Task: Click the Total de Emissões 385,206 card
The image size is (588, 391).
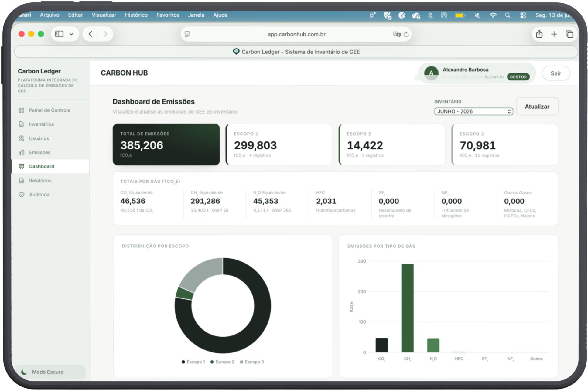Action: pos(166,144)
